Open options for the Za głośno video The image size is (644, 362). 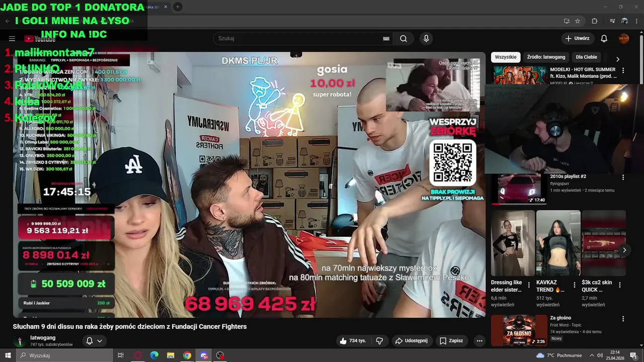pos(623,319)
